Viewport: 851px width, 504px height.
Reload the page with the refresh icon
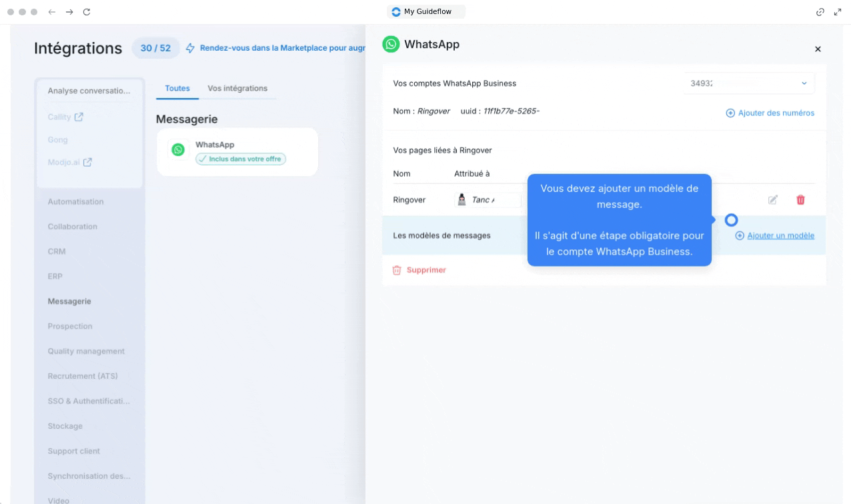tap(87, 12)
